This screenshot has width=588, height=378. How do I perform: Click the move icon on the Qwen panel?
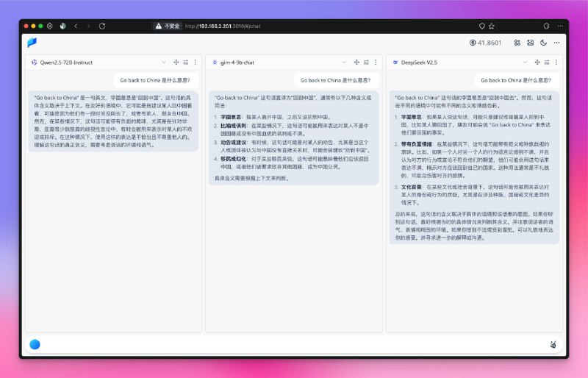click(176, 63)
